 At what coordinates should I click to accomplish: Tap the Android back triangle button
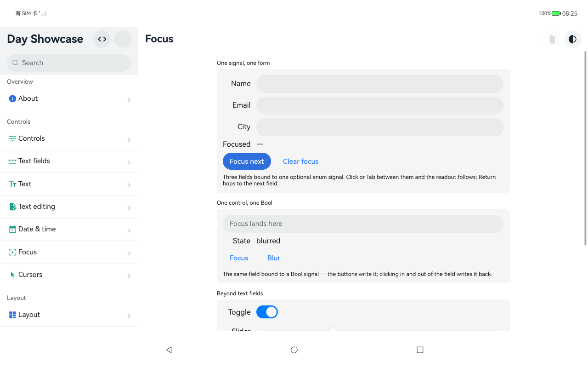(169, 350)
